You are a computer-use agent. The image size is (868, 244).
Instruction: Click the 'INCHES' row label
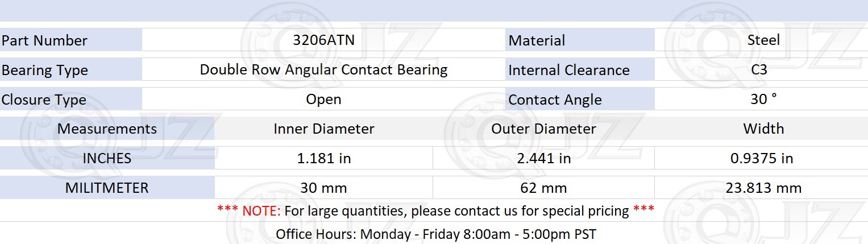coord(107,158)
